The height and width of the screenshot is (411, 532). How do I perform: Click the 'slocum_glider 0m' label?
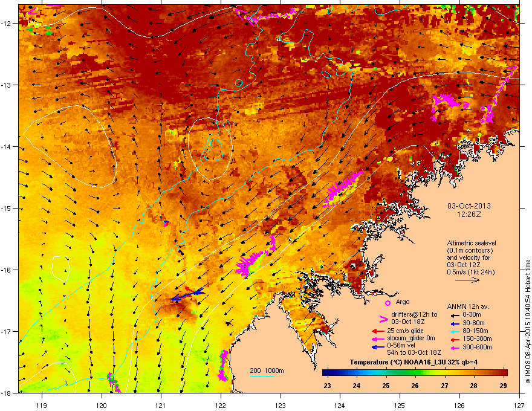(x=411, y=338)
